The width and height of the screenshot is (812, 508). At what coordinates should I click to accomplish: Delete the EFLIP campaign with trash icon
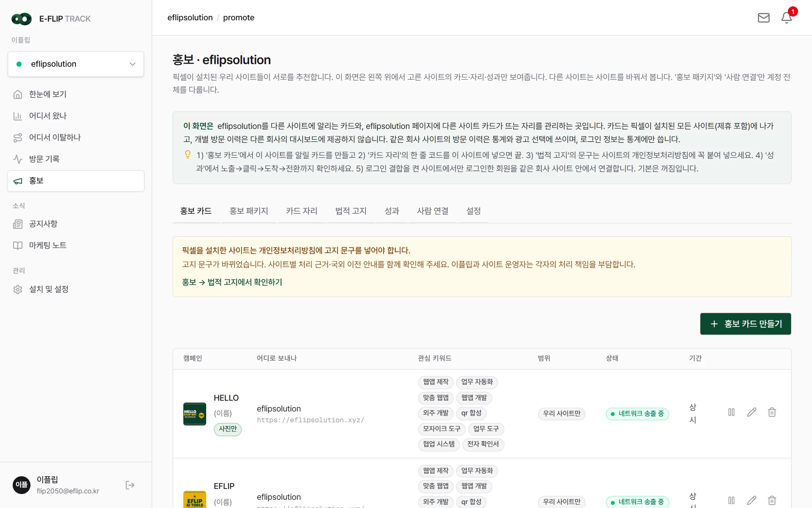772,500
